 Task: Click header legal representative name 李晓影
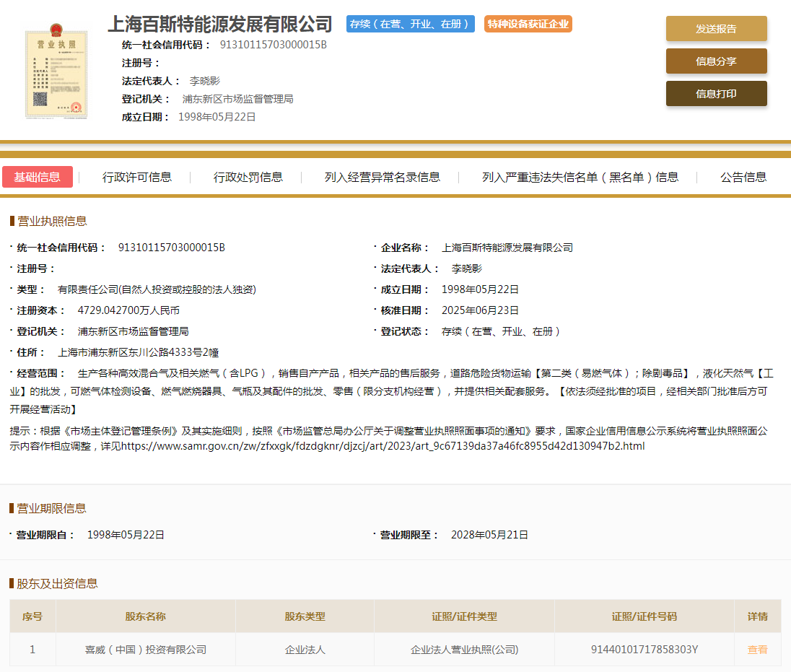point(205,81)
